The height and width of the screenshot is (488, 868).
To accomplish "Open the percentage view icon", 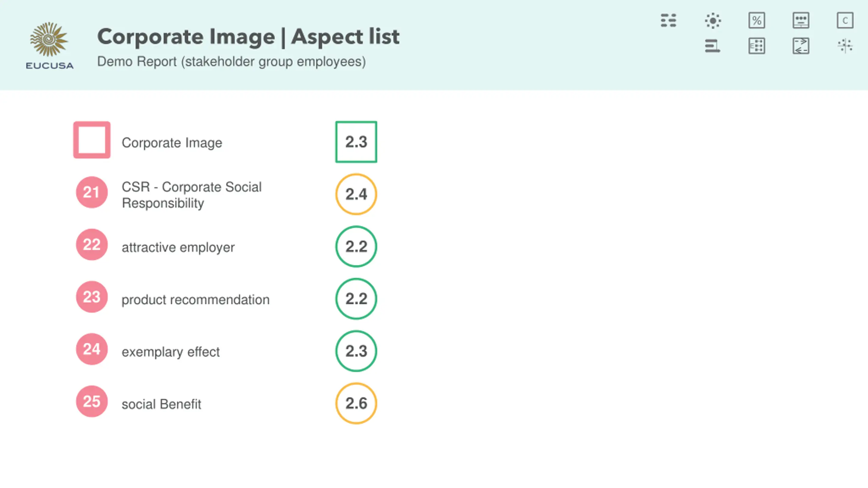I will [x=757, y=21].
